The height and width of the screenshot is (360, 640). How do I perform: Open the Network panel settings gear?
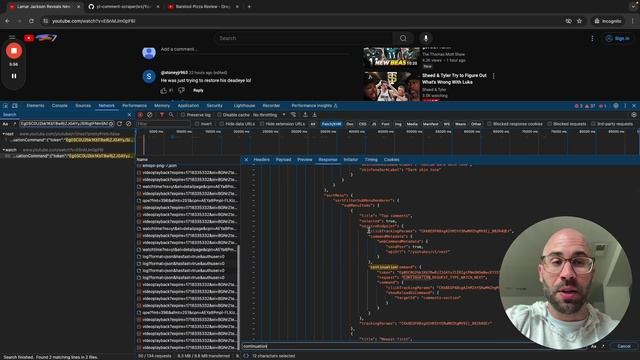tap(634, 115)
